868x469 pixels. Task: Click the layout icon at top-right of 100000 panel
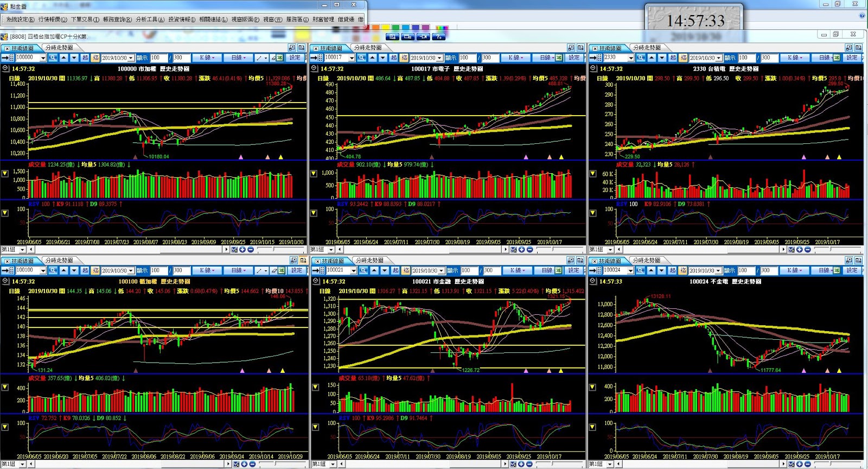tap(301, 48)
